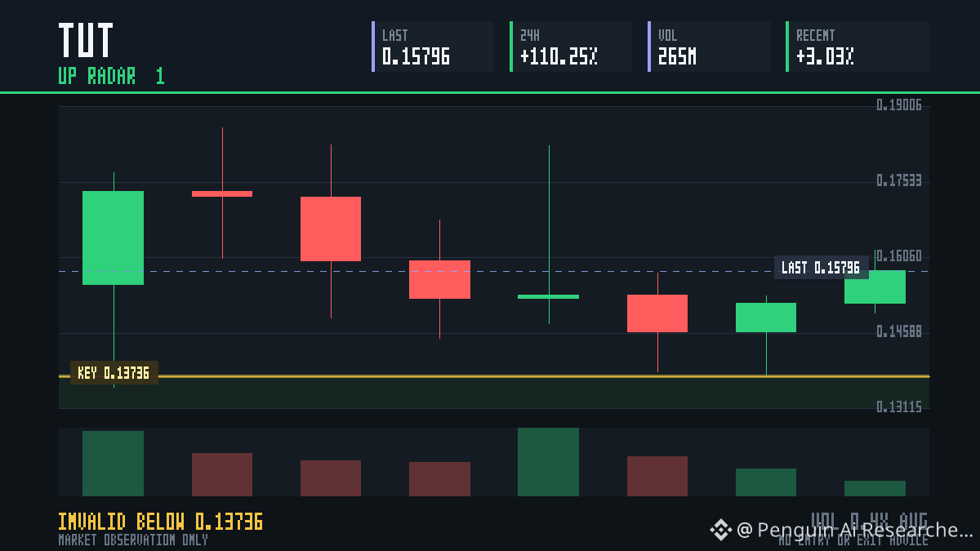Click the 0.13115 price axis label
980x551 pixels.
tap(899, 407)
